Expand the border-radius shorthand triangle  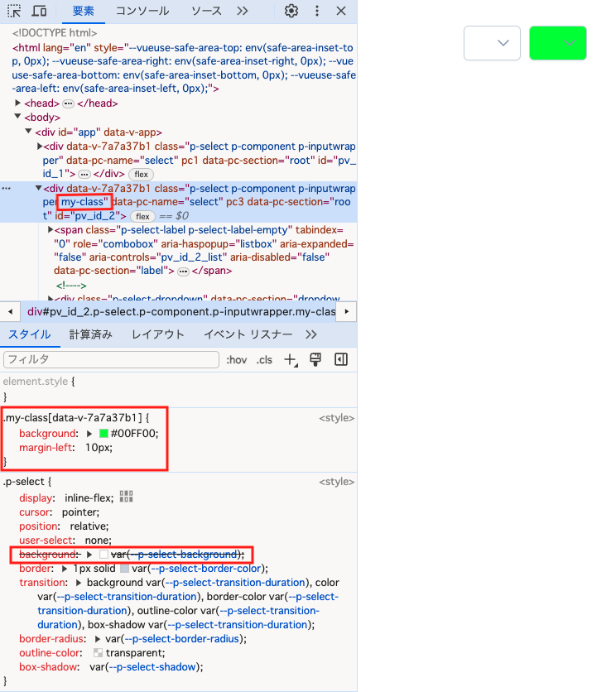(x=98, y=638)
